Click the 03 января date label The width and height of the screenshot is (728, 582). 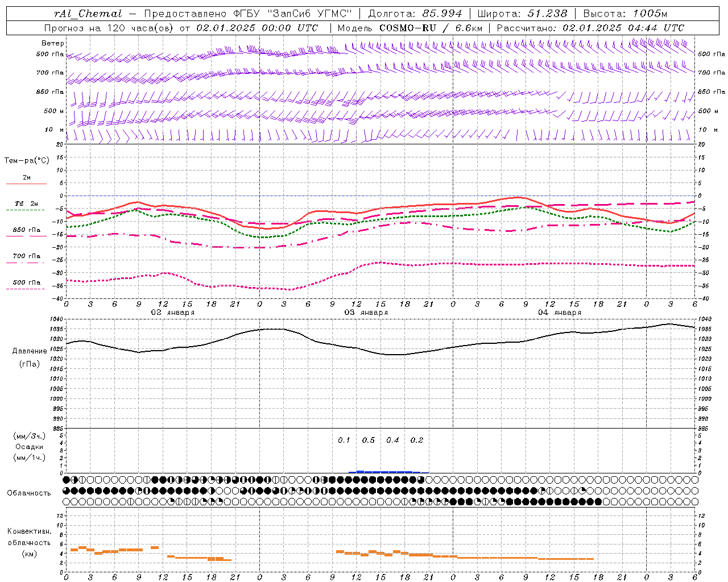[366, 313]
